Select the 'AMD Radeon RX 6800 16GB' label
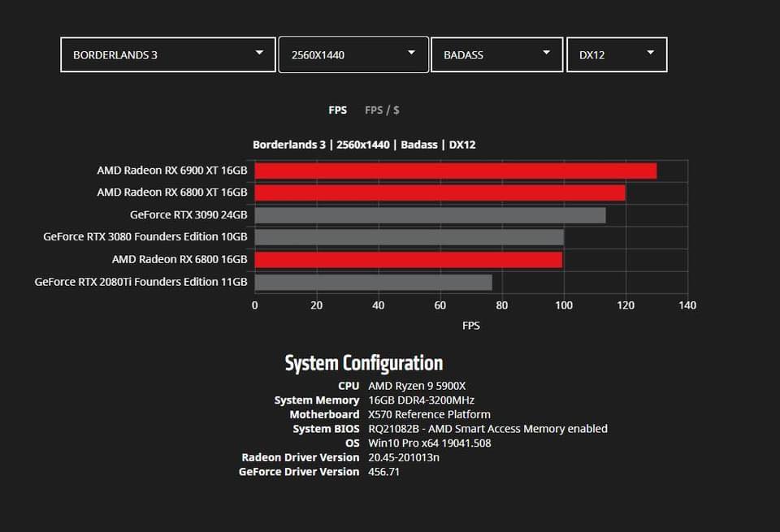Image resolution: width=780 pixels, height=532 pixels. click(x=180, y=259)
